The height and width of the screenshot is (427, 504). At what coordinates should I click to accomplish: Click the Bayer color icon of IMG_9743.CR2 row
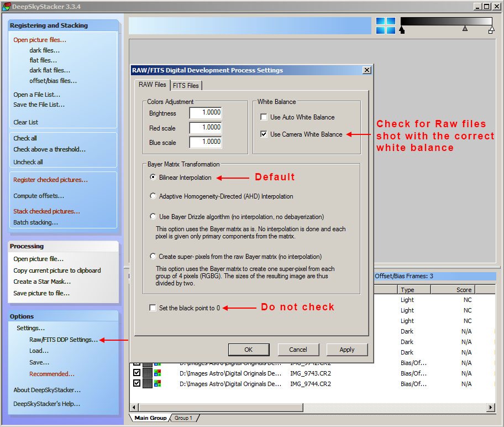tap(158, 373)
